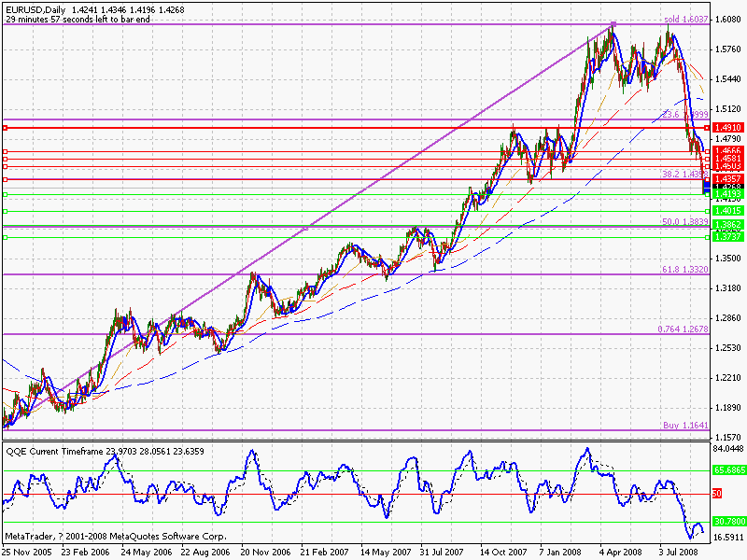
Task: Select the right handle of the 1.4666 red line
Action: click(x=707, y=151)
